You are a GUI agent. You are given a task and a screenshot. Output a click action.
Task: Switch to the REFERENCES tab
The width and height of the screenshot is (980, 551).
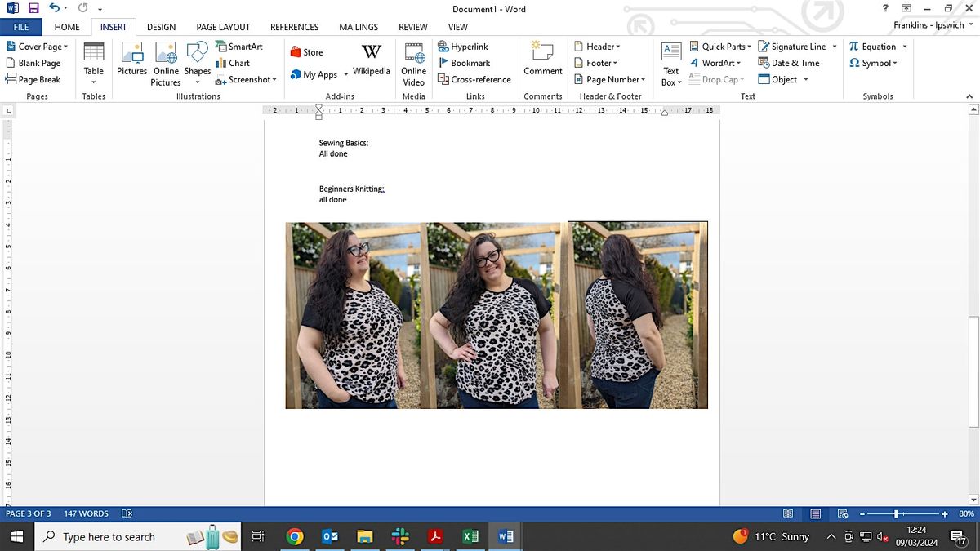pyautogui.click(x=294, y=27)
